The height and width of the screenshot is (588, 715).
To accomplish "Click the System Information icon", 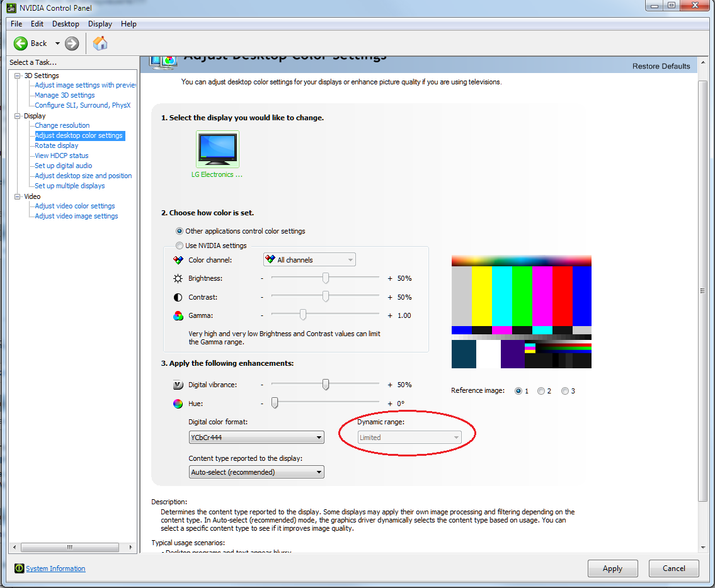I will (x=19, y=568).
